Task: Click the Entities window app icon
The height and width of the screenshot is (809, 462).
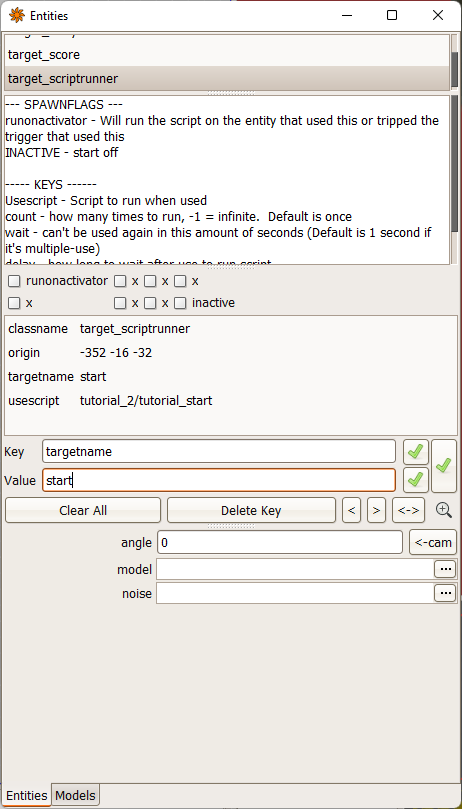Action: point(17,15)
